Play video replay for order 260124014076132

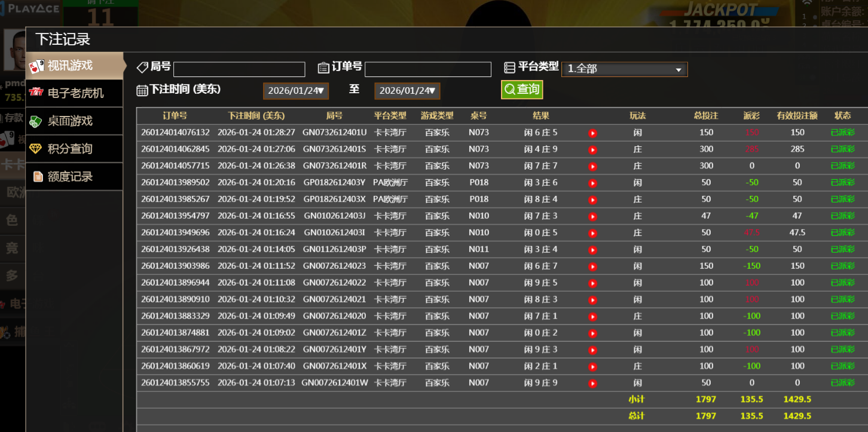[x=592, y=133]
